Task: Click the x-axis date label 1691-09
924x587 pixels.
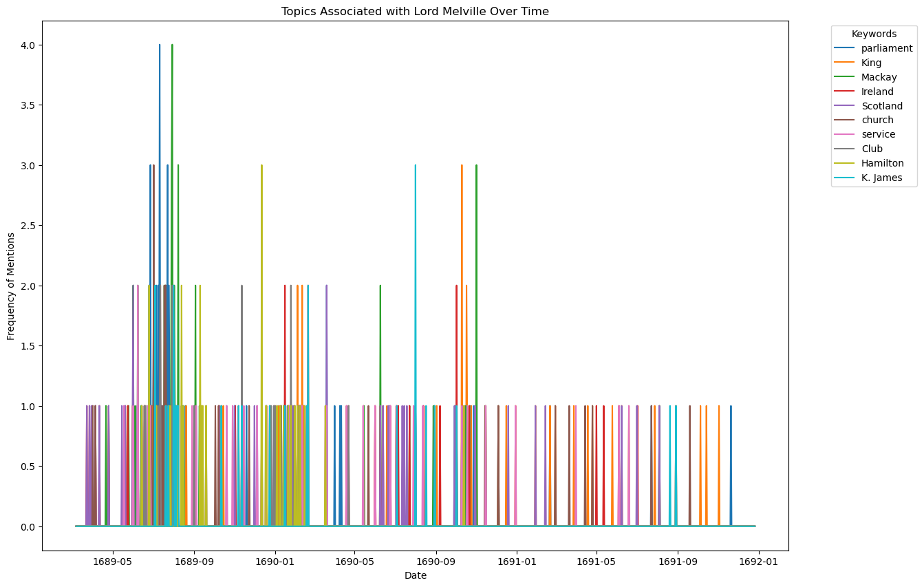Action: (x=678, y=562)
